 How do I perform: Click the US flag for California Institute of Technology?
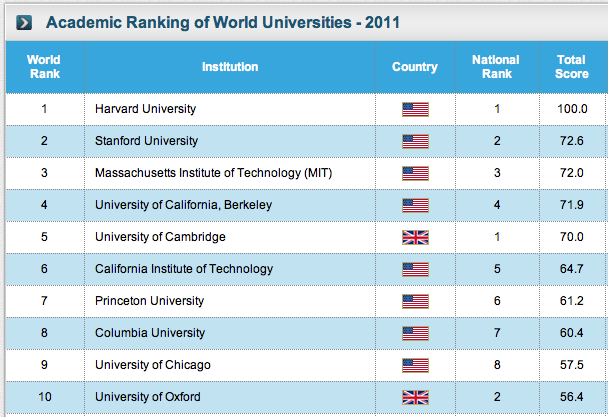tap(415, 269)
